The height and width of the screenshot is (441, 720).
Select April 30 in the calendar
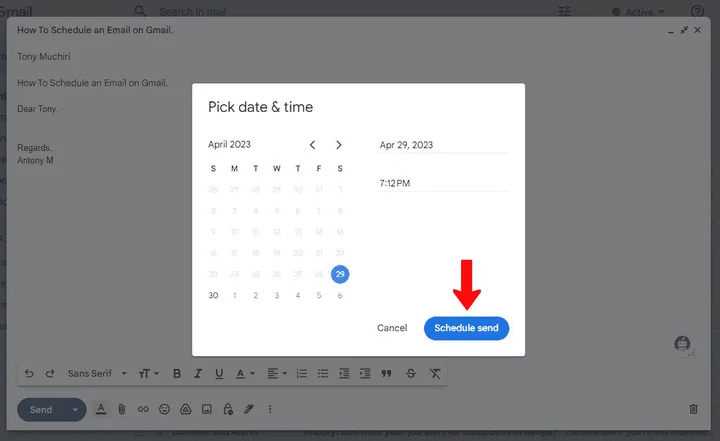coord(213,295)
